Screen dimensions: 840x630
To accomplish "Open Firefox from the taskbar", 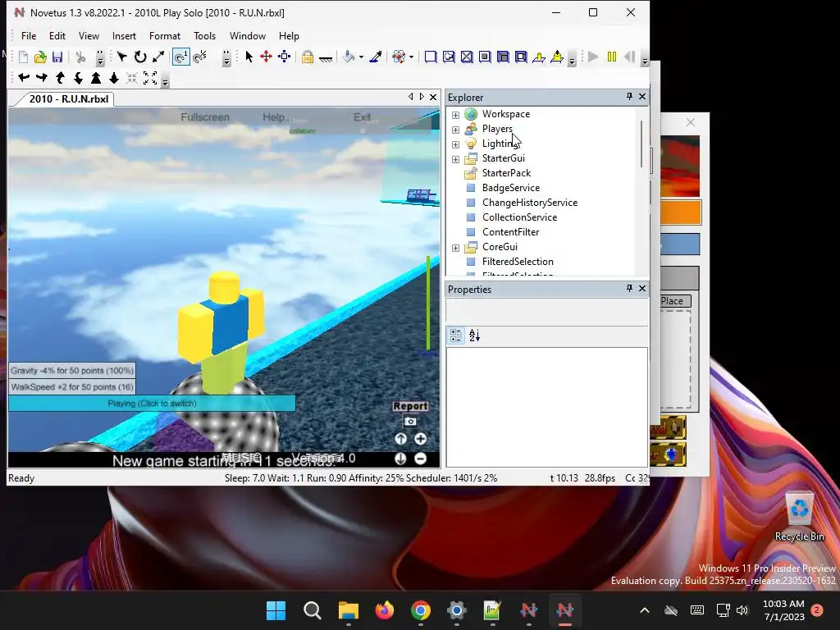I will tap(384, 610).
